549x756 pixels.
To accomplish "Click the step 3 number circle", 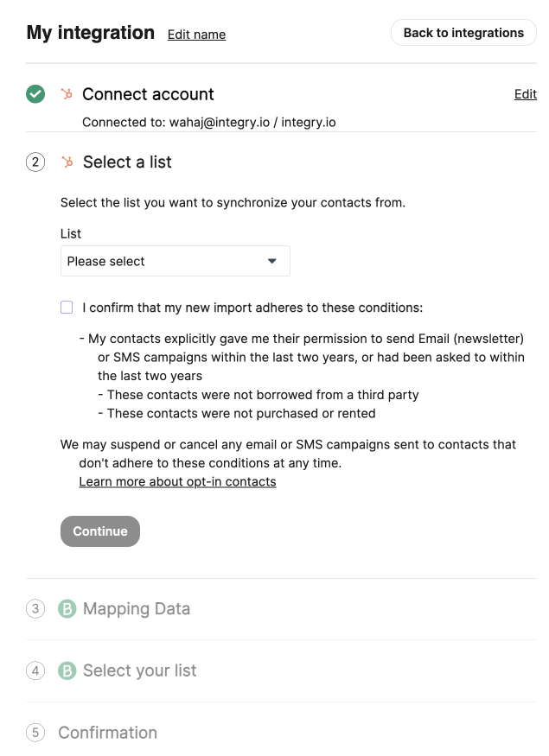I will pyautogui.click(x=35, y=609).
